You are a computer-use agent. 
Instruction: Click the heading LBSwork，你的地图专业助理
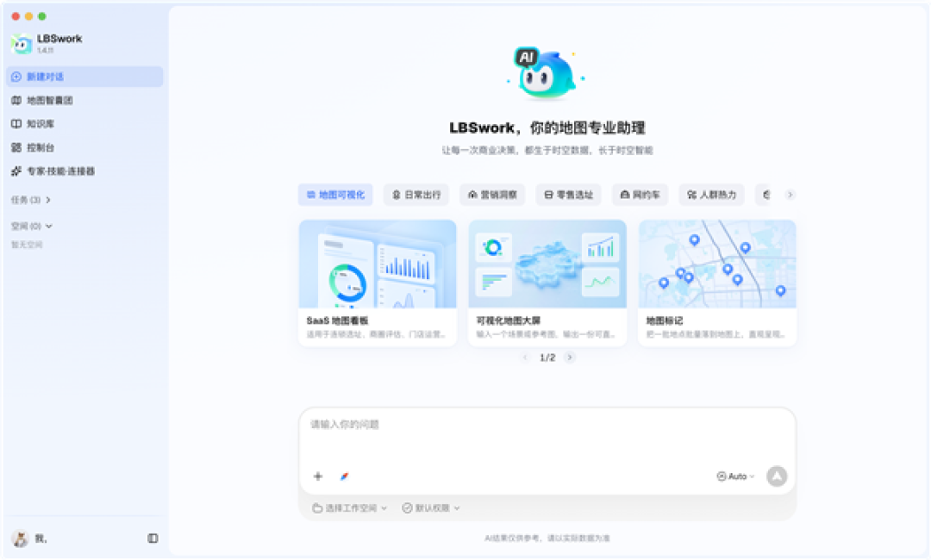(x=547, y=128)
